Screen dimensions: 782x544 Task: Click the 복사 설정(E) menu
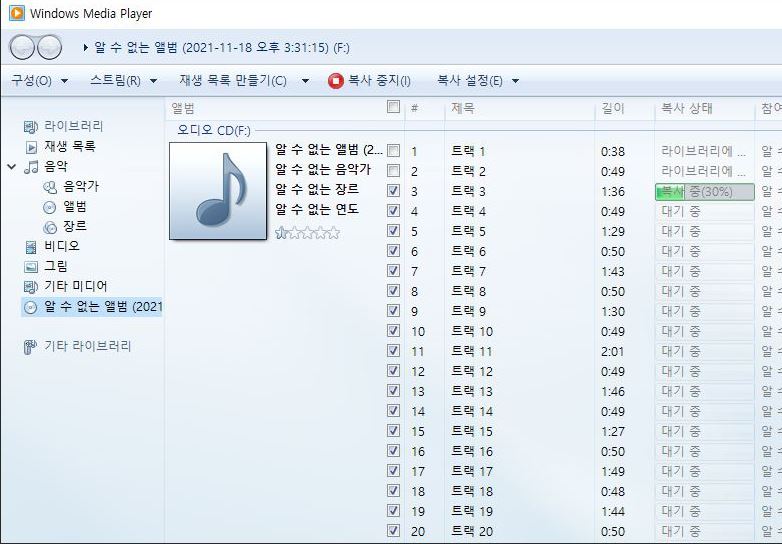470,81
